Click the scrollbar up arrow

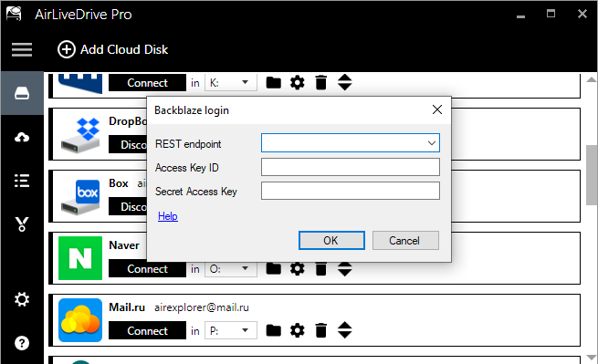pos(591,79)
